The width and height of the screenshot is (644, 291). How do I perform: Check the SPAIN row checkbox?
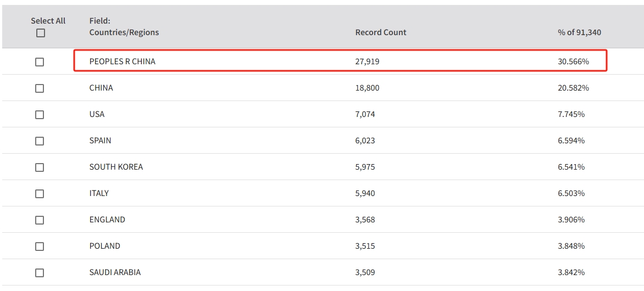tap(40, 141)
